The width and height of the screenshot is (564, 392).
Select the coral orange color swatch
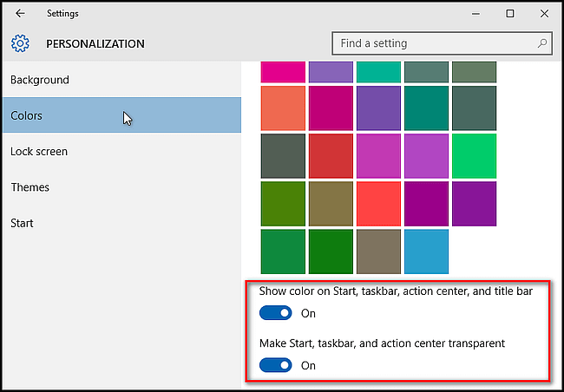283,108
